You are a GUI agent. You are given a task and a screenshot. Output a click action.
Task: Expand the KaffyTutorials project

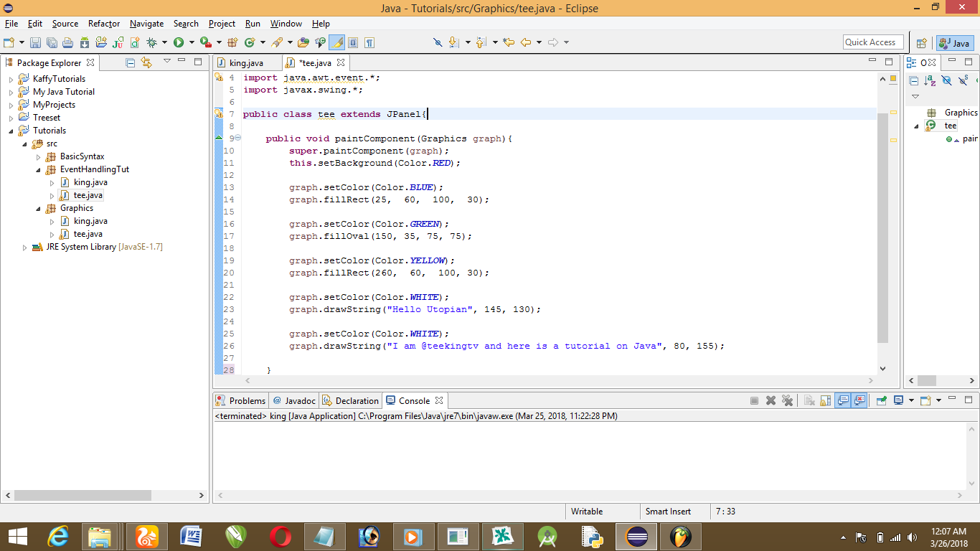[11, 79]
